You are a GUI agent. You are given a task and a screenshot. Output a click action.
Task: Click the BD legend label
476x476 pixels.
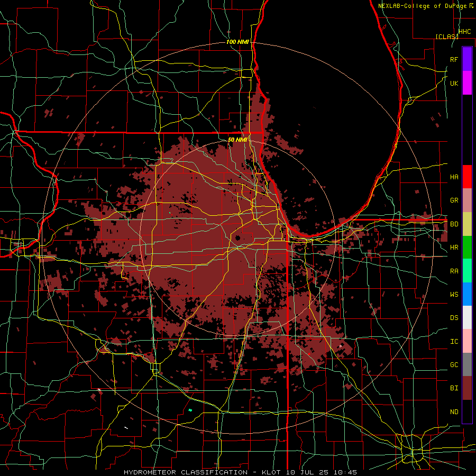pos(454,224)
